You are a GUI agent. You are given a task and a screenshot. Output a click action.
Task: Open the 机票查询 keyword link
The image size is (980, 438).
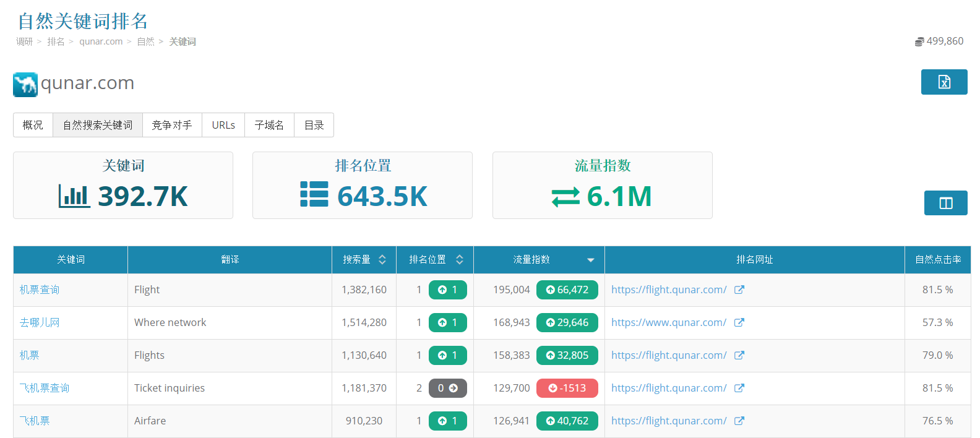[x=40, y=290]
